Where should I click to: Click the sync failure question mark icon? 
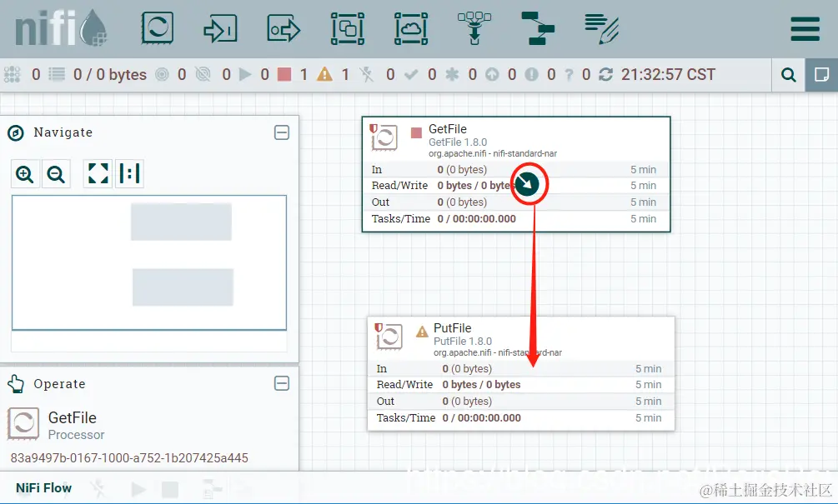tap(570, 74)
